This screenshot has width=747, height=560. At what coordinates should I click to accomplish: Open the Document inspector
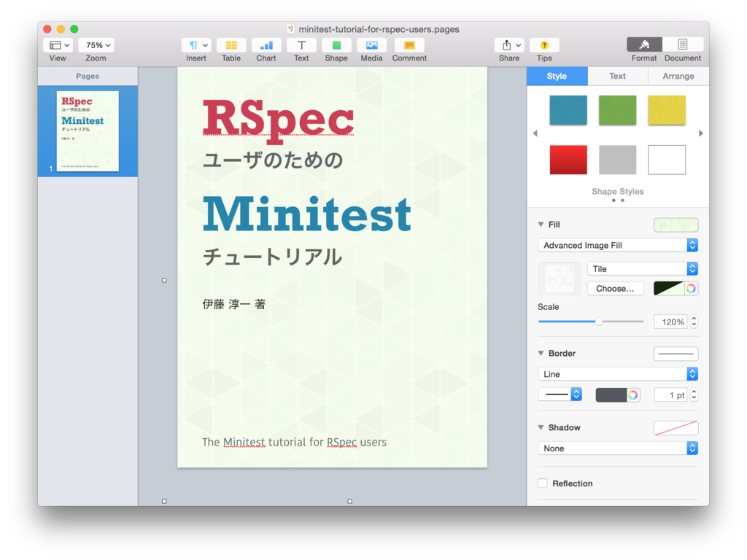coord(683,44)
